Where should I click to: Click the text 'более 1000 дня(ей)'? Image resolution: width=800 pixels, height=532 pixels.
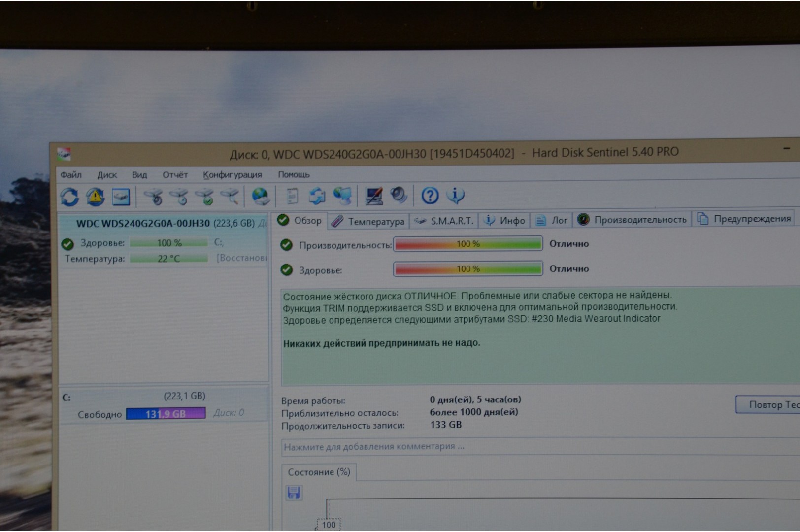[x=474, y=412]
